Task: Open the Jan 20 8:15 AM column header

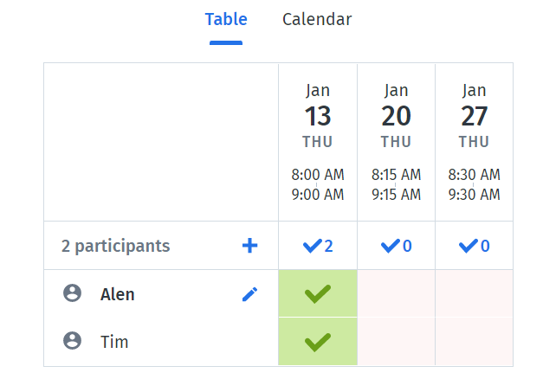Action: [396, 142]
